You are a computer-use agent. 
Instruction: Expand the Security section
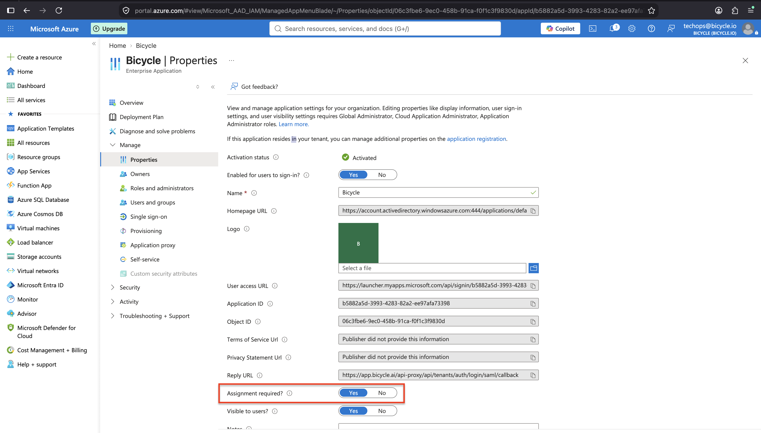(x=113, y=287)
